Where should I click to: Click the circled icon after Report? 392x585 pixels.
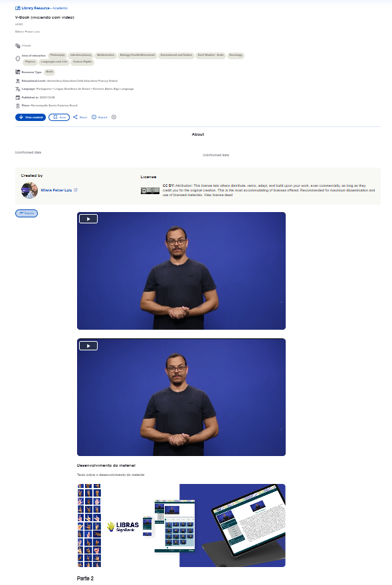pyautogui.click(x=114, y=117)
